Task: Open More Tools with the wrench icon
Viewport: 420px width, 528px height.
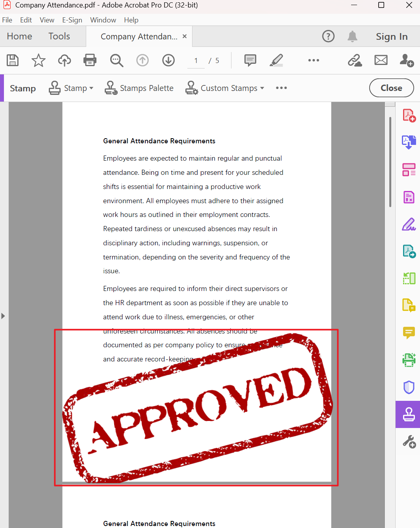Action: [409, 441]
